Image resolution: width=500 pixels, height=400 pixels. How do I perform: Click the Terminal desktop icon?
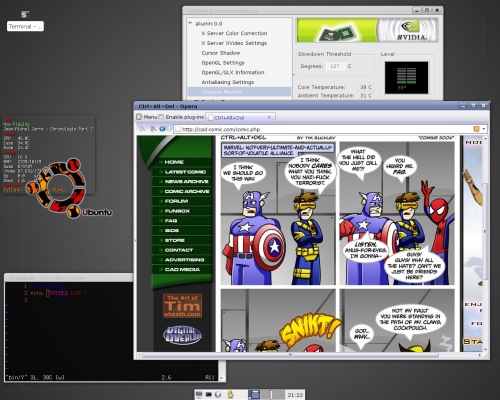click(25, 21)
